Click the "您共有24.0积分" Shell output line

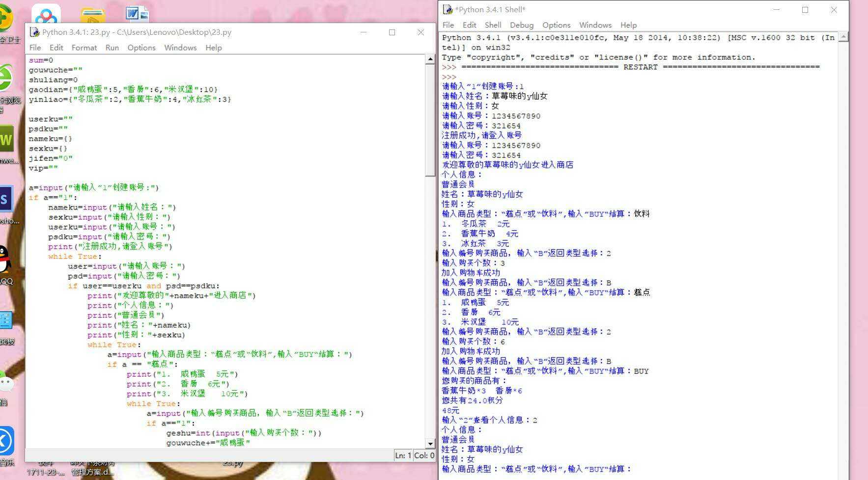pyautogui.click(x=473, y=400)
